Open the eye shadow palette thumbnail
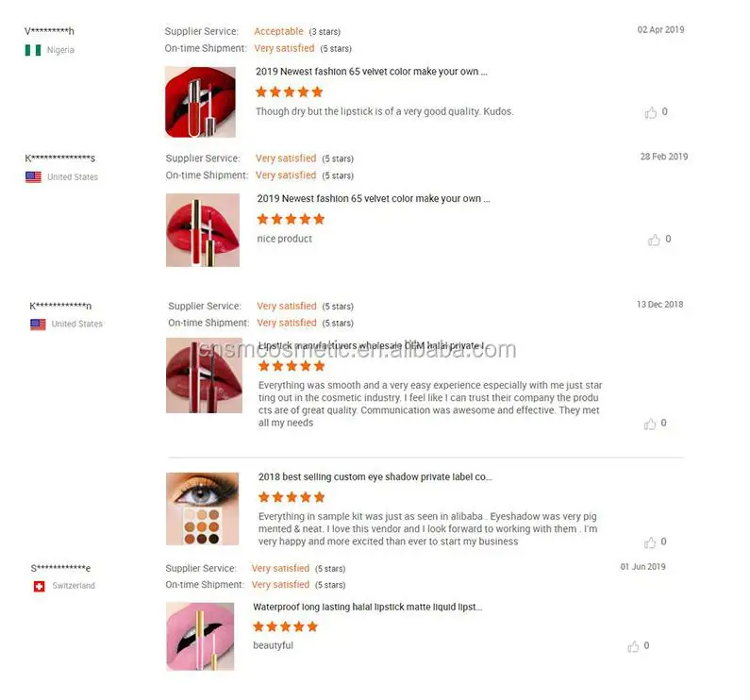The width and height of the screenshot is (750, 700). [x=202, y=508]
